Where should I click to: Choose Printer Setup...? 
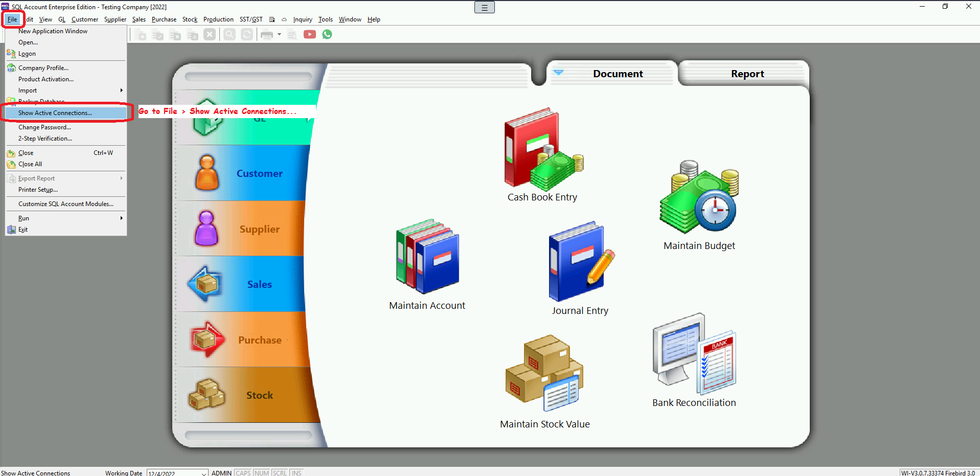[65, 190]
